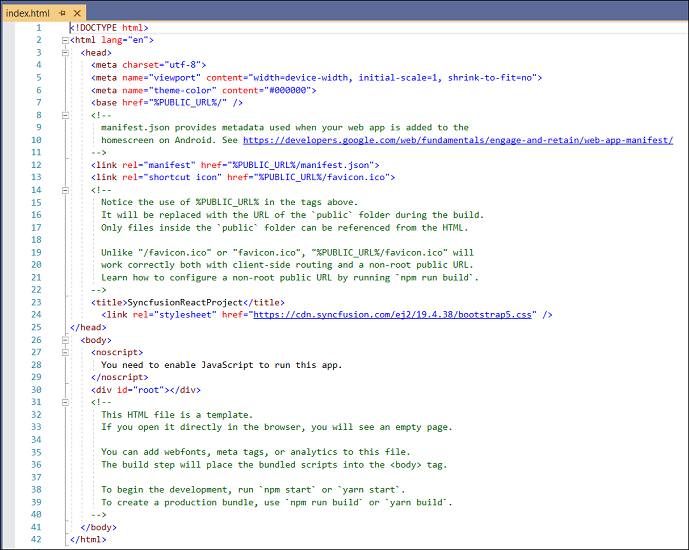Click the div id="root" line
Image resolution: width=689 pixels, height=550 pixels.
(146, 390)
